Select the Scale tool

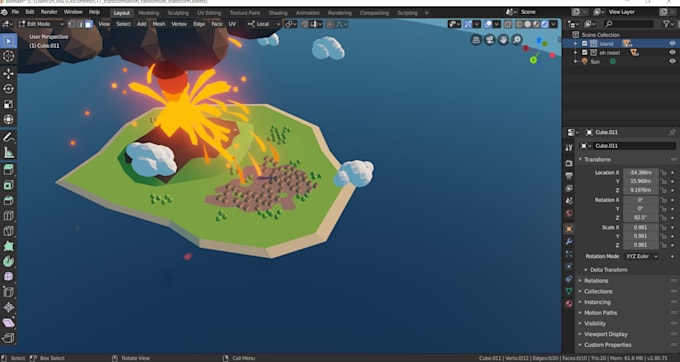(x=8, y=104)
